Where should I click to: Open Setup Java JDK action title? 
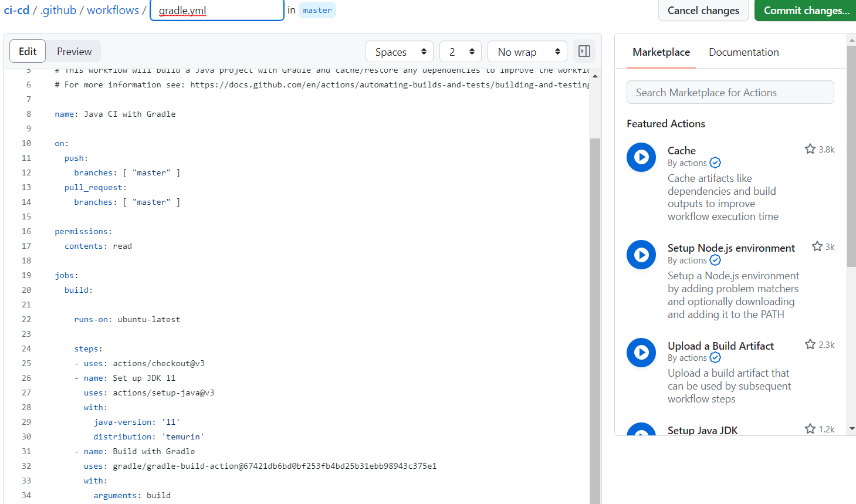pyautogui.click(x=703, y=430)
